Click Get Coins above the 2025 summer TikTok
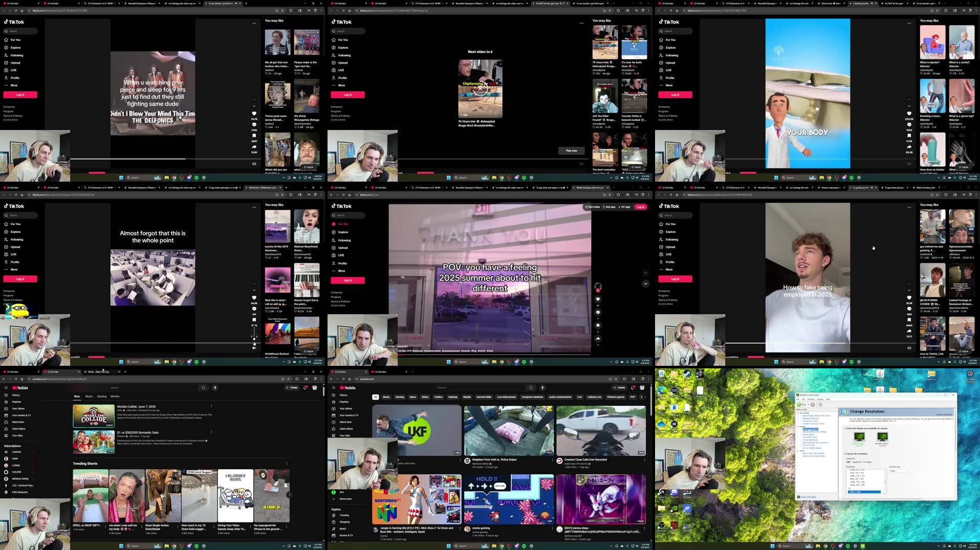This screenshot has width=980, height=550. coord(593,207)
